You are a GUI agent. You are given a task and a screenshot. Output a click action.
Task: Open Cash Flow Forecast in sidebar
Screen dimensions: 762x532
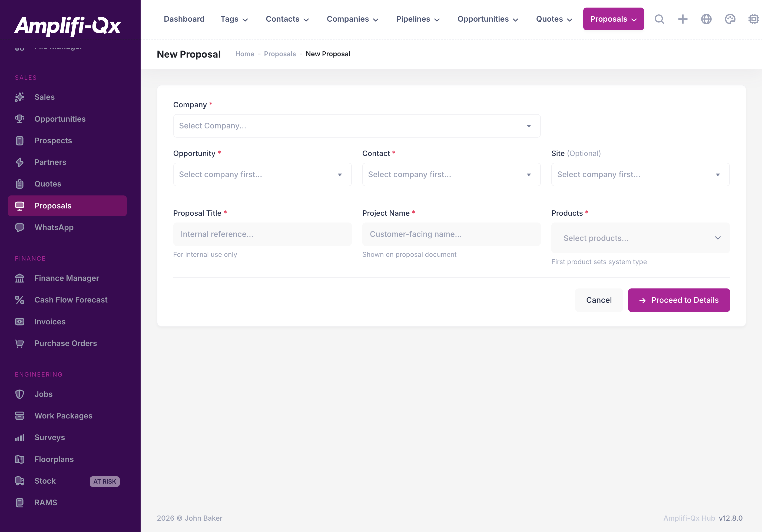point(71,300)
